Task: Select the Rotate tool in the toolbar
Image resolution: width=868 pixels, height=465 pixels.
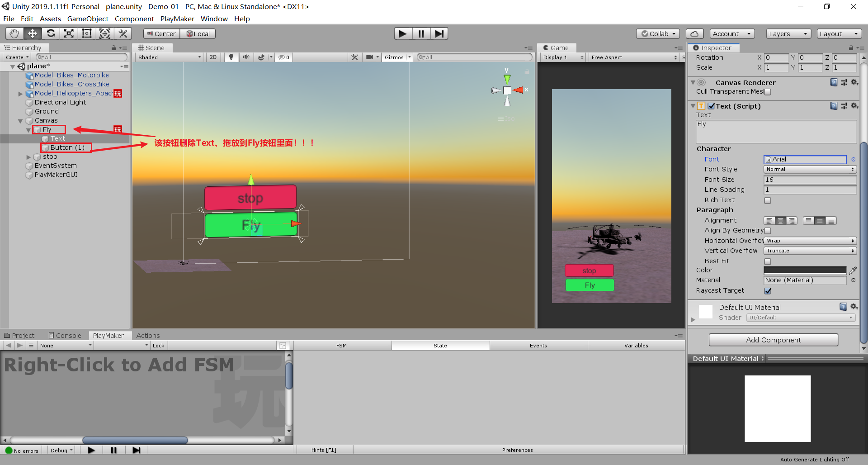Action: pyautogui.click(x=51, y=33)
